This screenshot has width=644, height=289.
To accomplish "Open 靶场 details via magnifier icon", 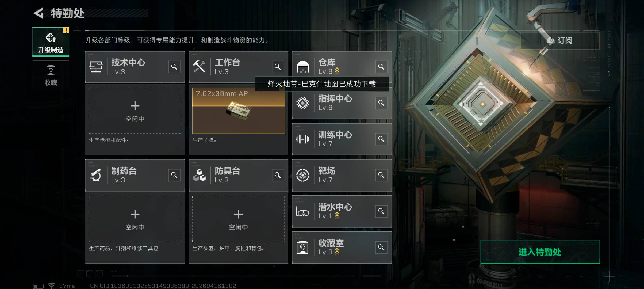I will coord(381,175).
